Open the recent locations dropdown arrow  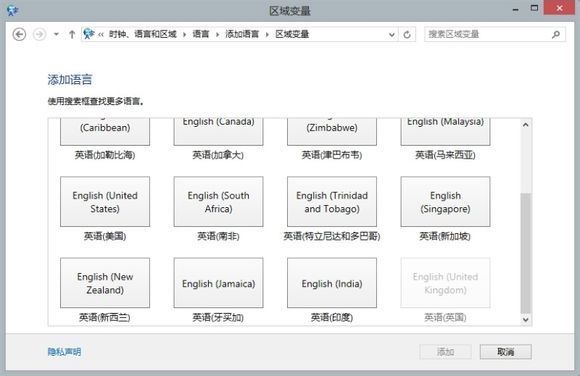56,34
